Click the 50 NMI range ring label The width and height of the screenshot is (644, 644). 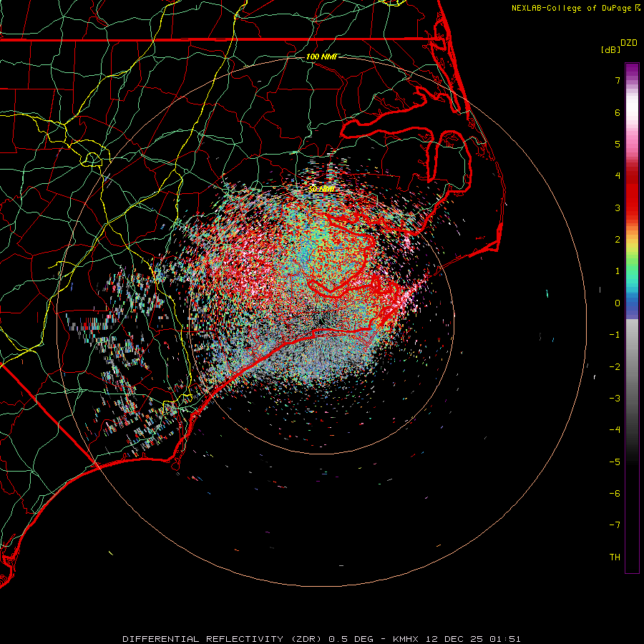pyautogui.click(x=321, y=189)
